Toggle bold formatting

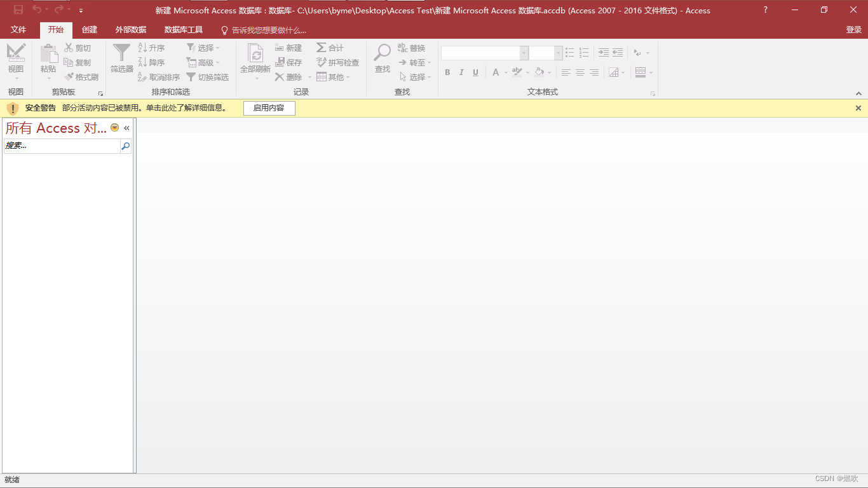(x=447, y=72)
